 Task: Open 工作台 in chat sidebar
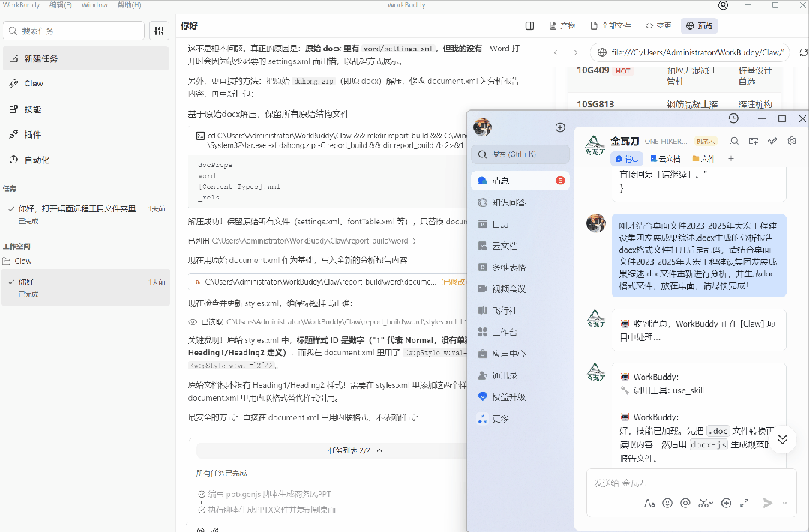pos(520,333)
